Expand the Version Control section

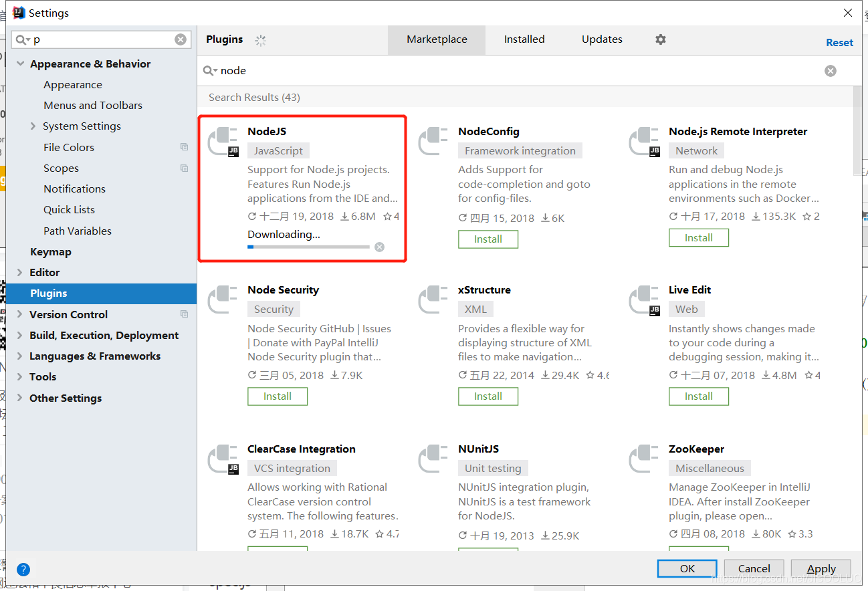pos(20,314)
